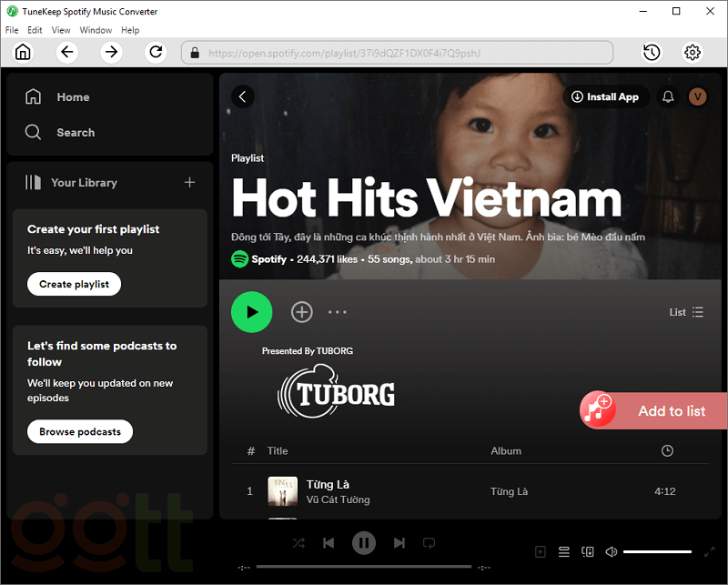Open the playlist more options menu
728x585 pixels.
tap(338, 312)
